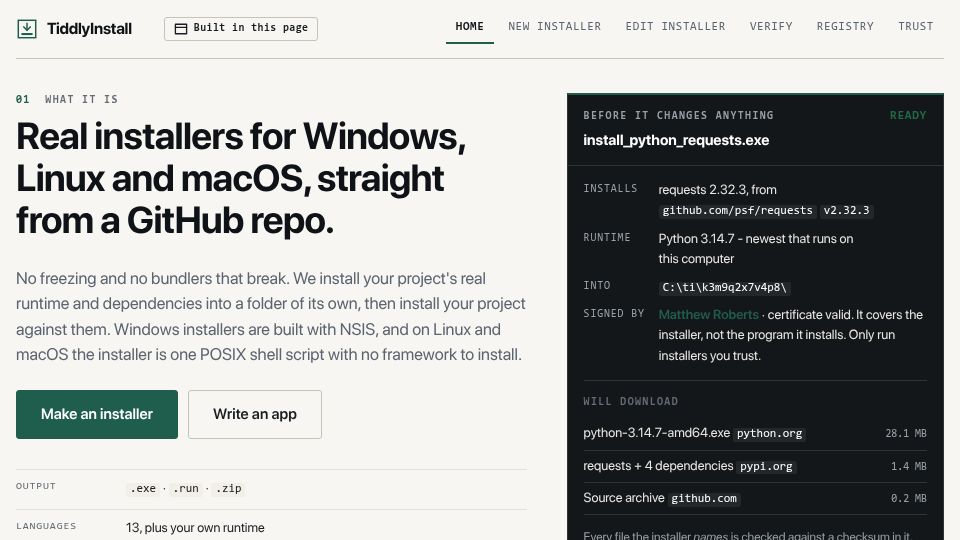Click the 0.2 MB size value
The width and height of the screenshot is (960, 540).
tap(909, 498)
